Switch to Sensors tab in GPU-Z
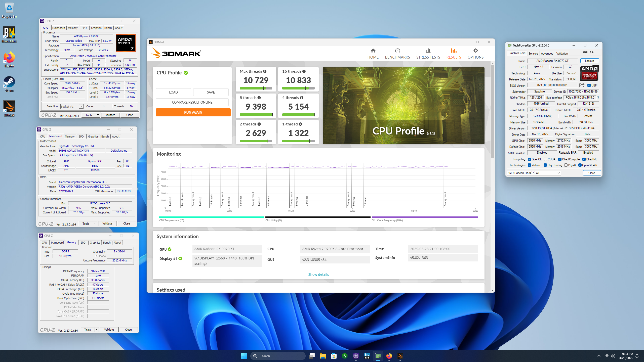644x362 pixels. click(x=533, y=54)
